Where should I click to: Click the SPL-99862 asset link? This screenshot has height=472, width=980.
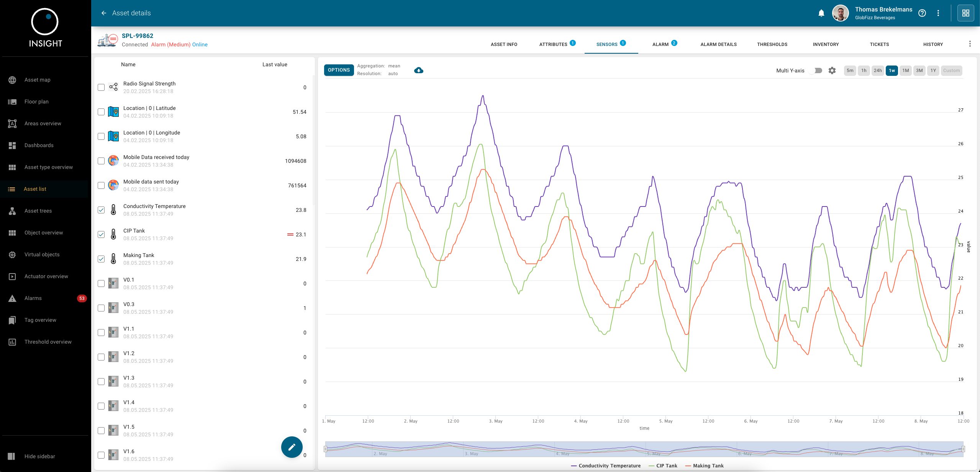pyautogui.click(x=138, y=36)
